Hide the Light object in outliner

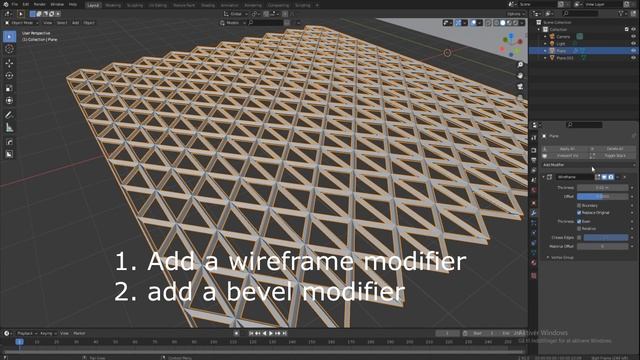point(633,44)
